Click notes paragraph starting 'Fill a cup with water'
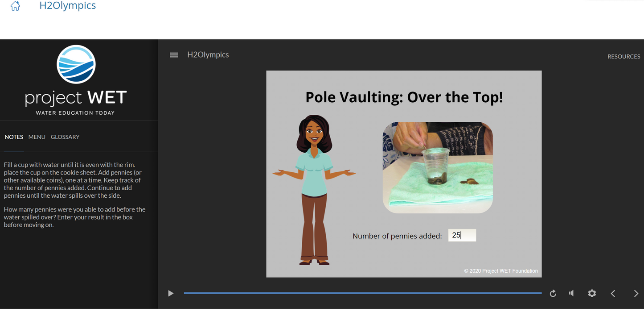This screenshot has width=644, height=312. pos(73,180)
